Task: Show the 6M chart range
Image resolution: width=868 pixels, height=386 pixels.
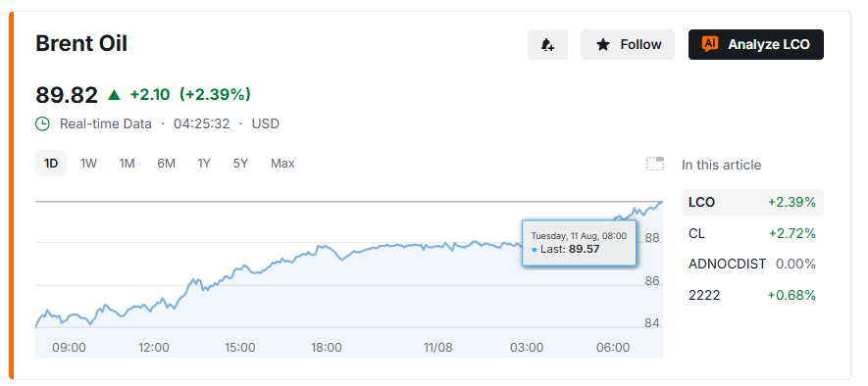Action: [x=166, y=164]
